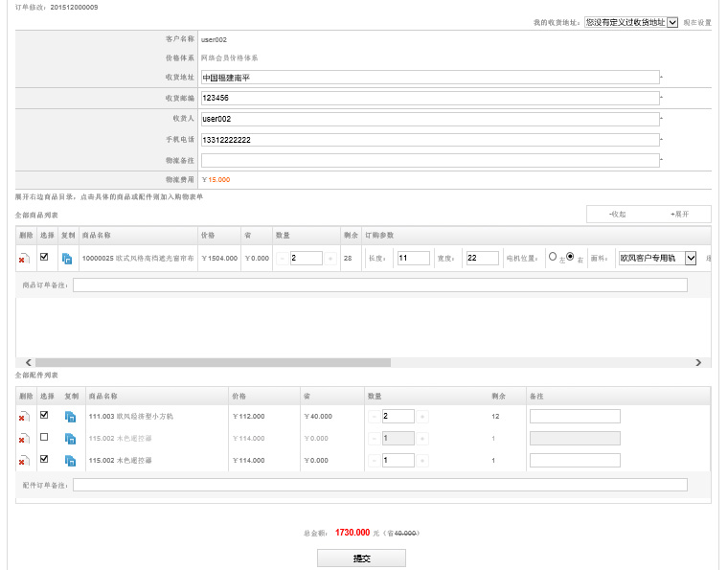
Task: Uncheck the select box for product 10000025
Action: click(44, 256)
